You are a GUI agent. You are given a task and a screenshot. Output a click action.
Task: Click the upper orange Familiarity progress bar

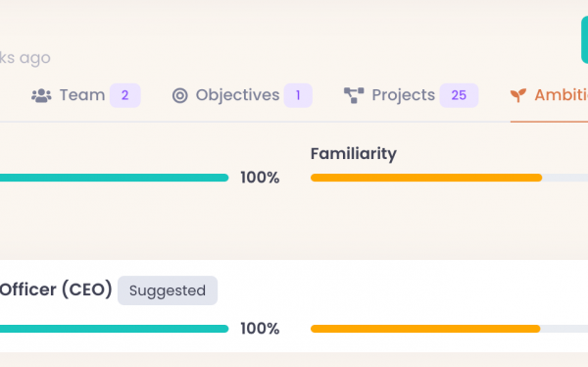[449, 178]
